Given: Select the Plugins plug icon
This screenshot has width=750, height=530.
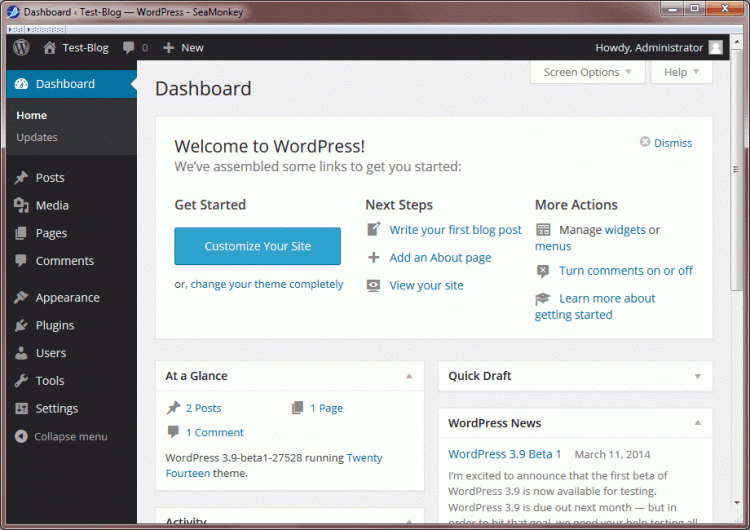Looking at the screenshot, I should (21, 325).
